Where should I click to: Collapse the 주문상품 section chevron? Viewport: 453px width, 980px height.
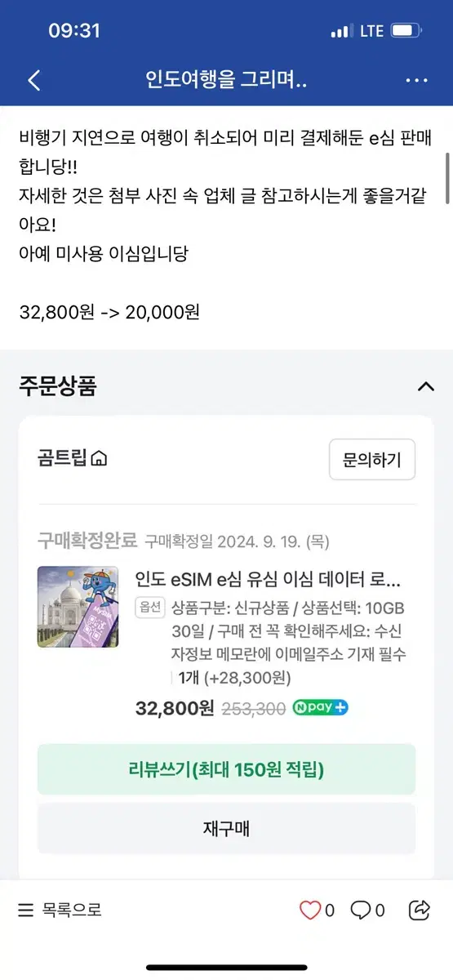pyautogui.click(x=425, y=386)
